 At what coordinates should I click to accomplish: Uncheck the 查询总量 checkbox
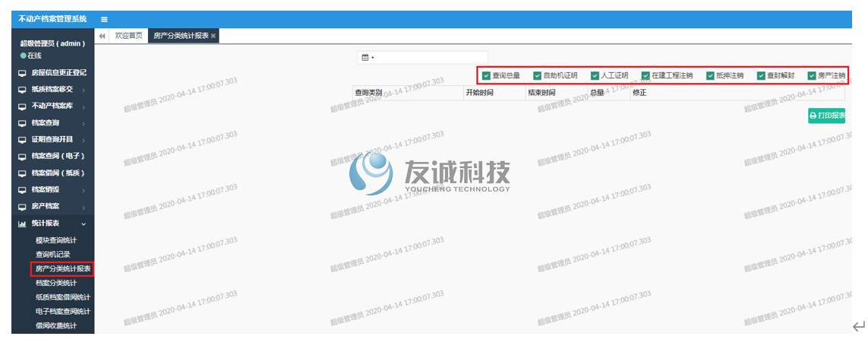pyautogui.click(x=486, y=75)
